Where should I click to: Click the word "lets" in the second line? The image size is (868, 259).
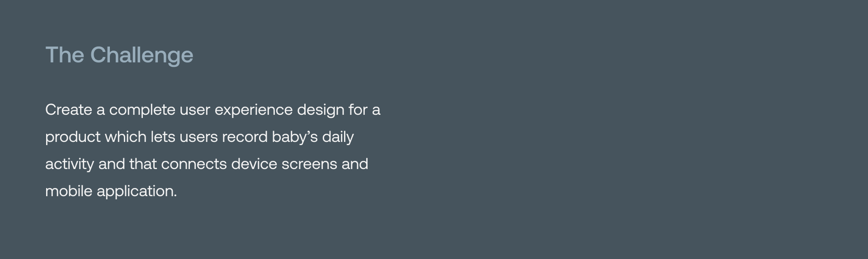click(163, 137)
